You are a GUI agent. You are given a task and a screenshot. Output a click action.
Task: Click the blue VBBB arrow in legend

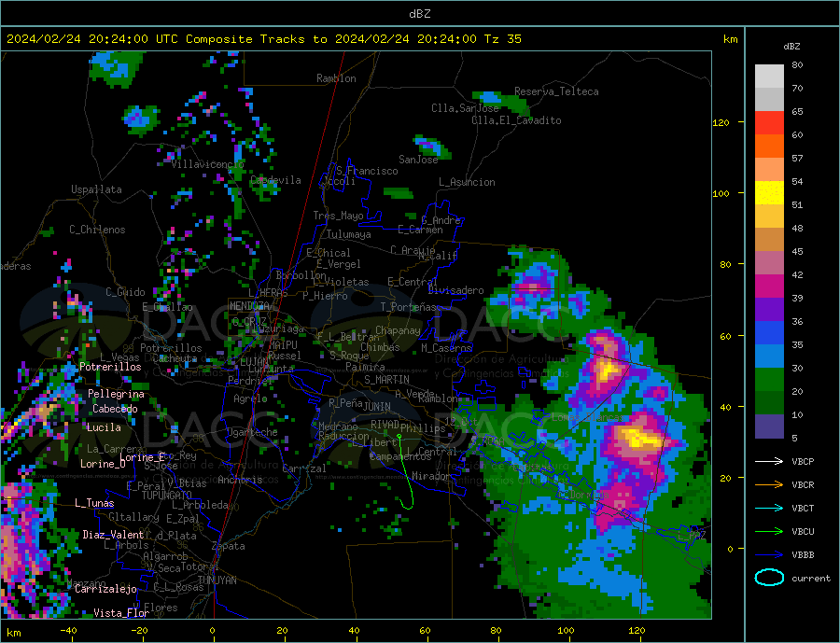(769, 554)
